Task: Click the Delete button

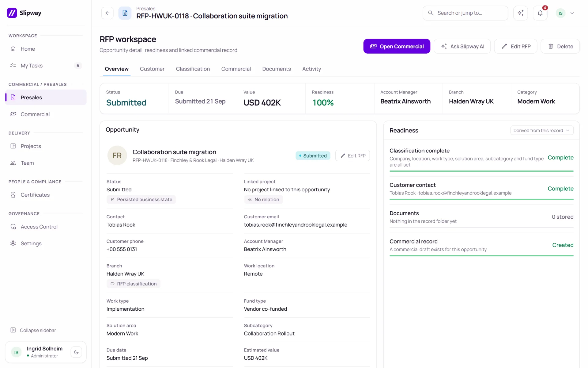Action: pos(560,46)
